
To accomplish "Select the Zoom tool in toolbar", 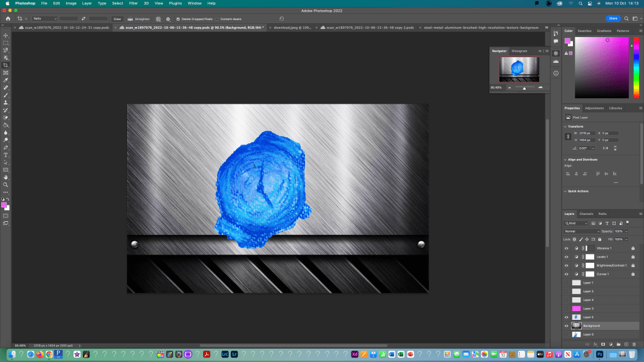I will [6, 185].
